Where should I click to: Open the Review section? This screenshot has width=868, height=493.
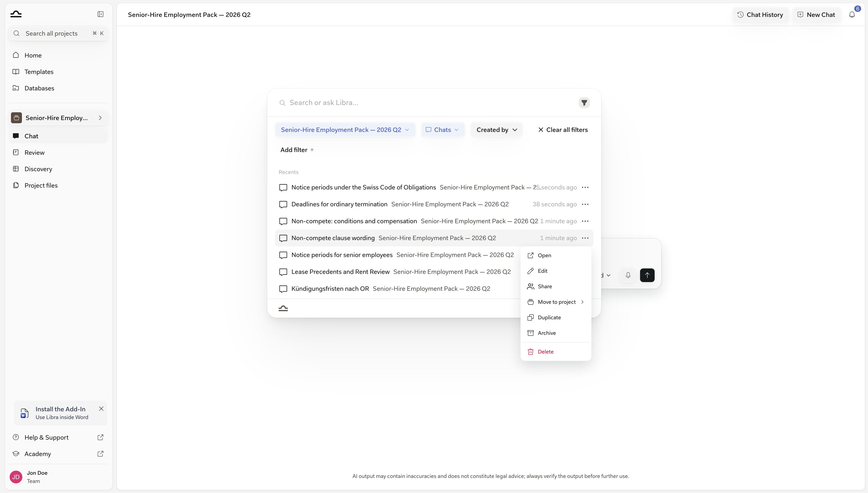point(58,152)
